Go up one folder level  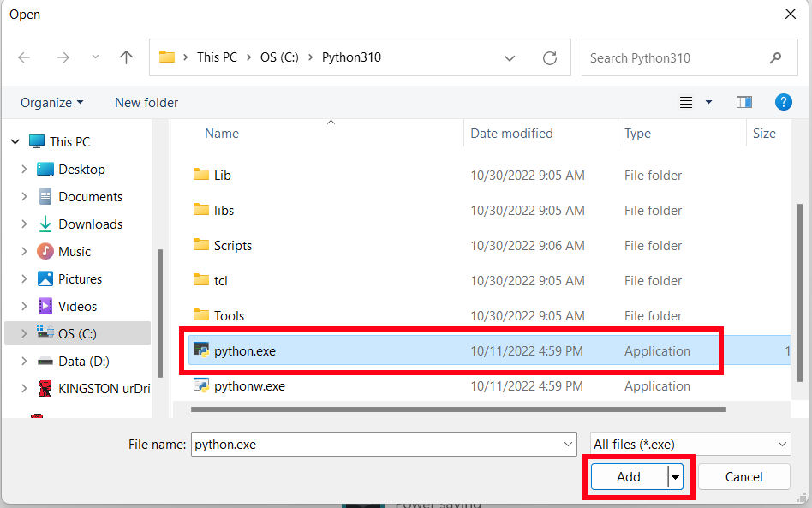pos(126,57)
